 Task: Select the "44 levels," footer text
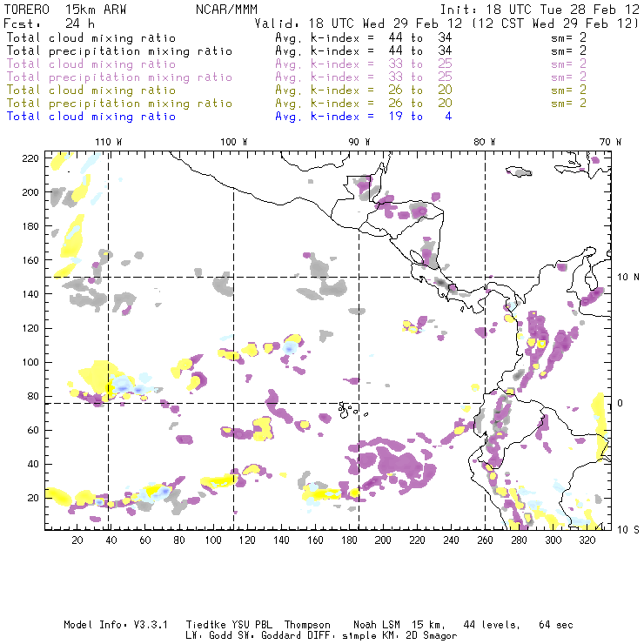(x=492, y=625)
